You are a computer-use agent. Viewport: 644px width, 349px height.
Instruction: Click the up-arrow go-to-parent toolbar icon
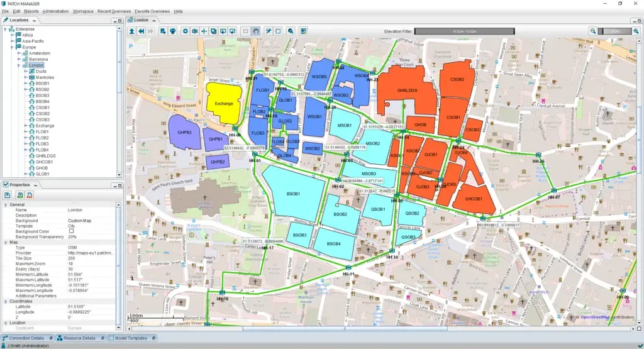pyautogui.click(x=132, y=31)
